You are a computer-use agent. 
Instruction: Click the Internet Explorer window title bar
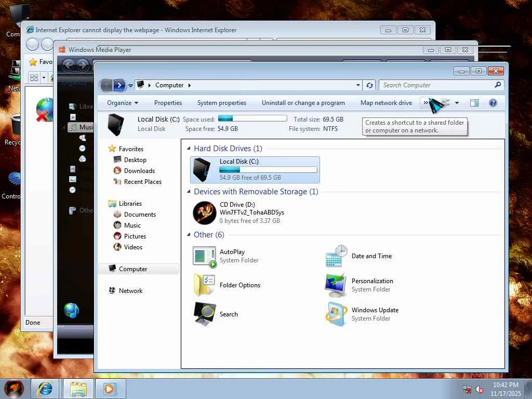[204, 30]
